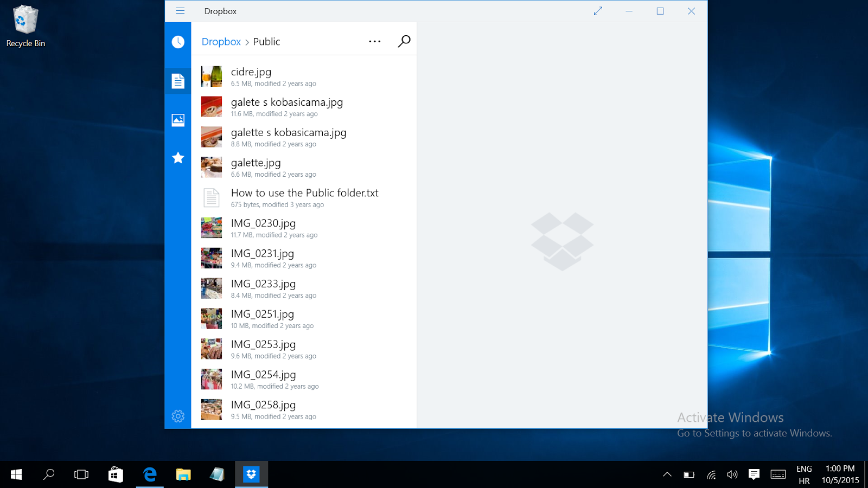The image size is (868, 488).
Task: Open IMG_0254.jpg from the list
Action: pyautogui.click(x=263, y=375)
